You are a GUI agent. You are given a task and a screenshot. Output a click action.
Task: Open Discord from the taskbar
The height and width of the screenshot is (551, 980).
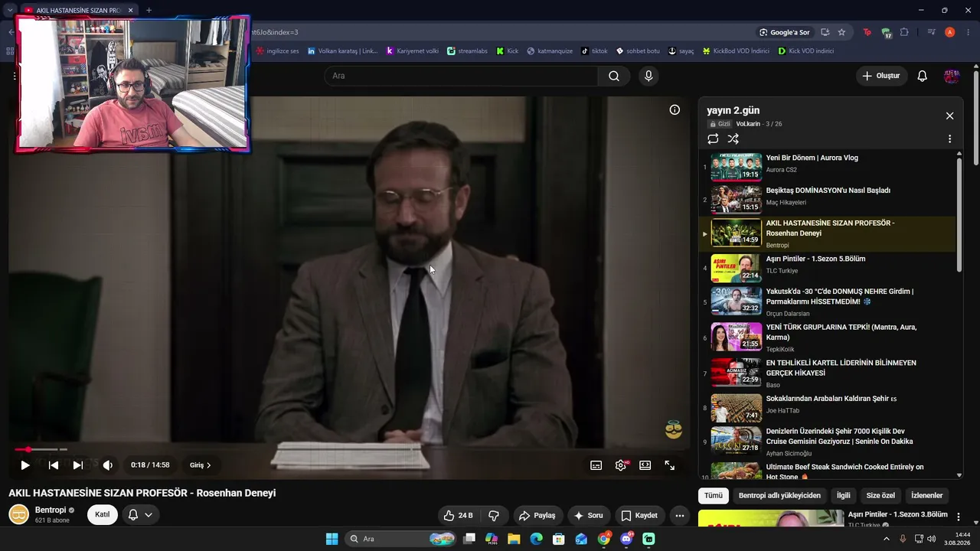(626, 539)
